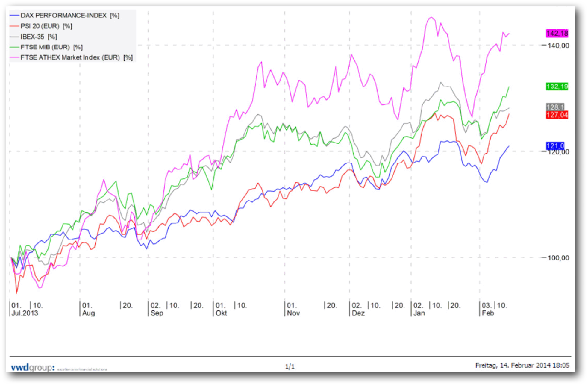Click the Jan month label
This screenshot has width=588, height=385.
coord(419,313)
